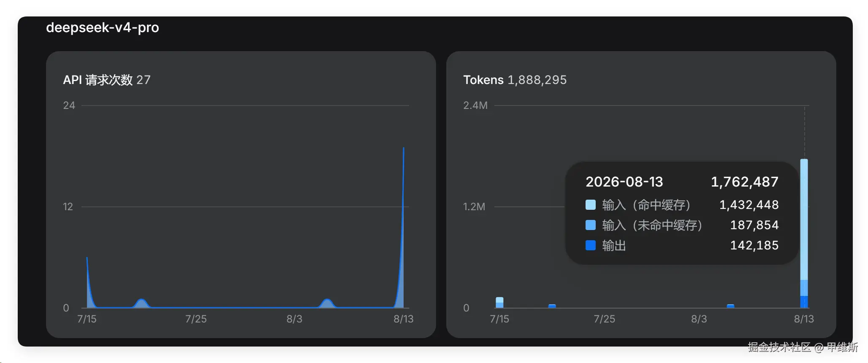Click the deepseek-v4-pro model title

[x=103, y=27]
